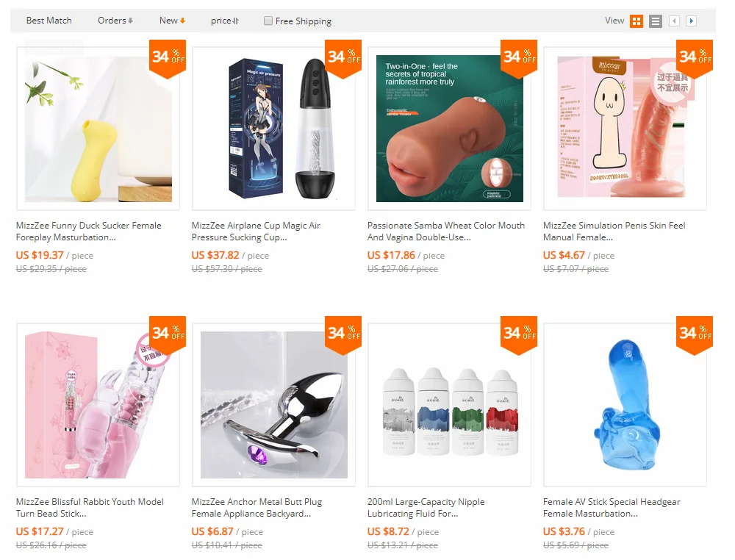
Task: Sort results by New
Action: point(172,21)
